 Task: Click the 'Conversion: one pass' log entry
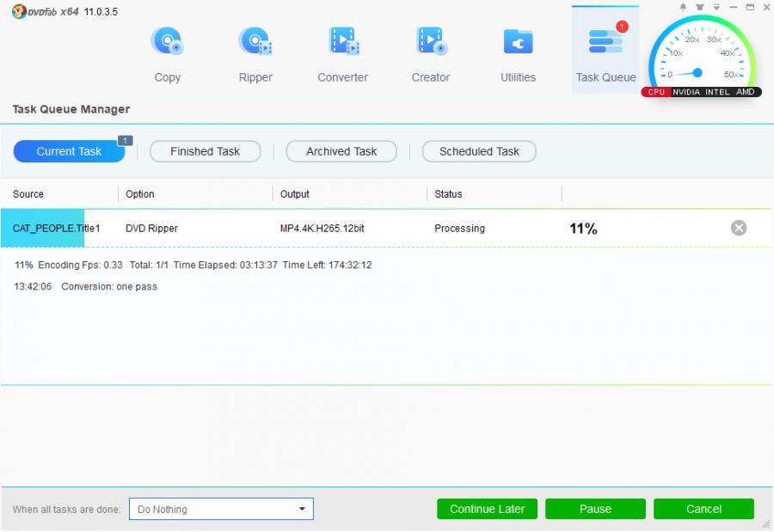click(x=109, y=286)
